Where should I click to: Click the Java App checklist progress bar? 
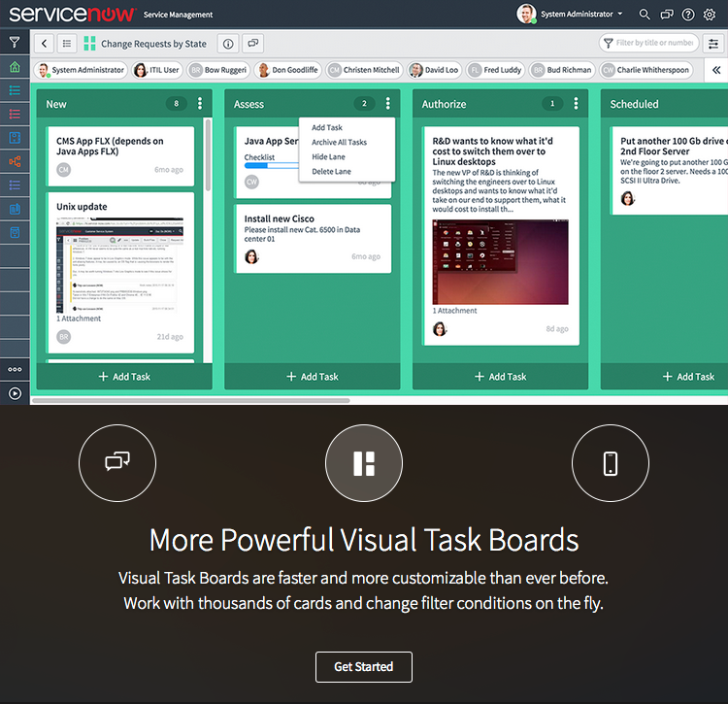(x=271, y=165)
